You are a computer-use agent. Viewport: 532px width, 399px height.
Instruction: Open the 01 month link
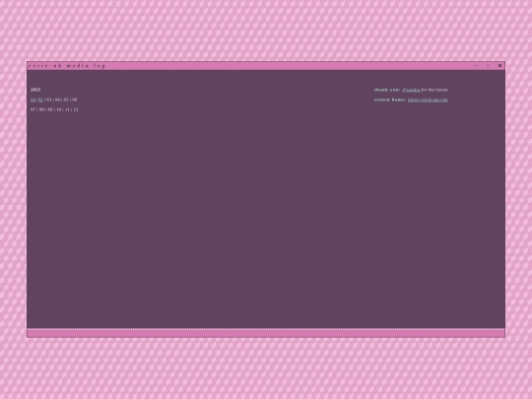33,100
